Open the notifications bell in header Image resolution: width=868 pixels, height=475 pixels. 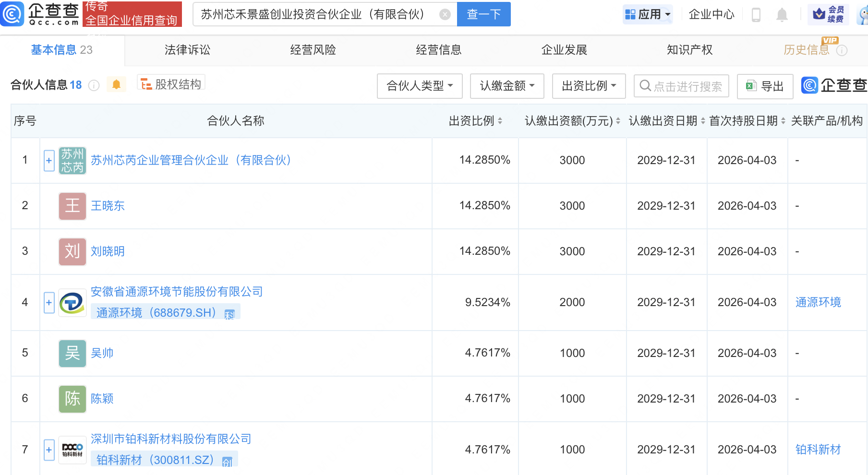pyautogui.click(x=782, y=15)
